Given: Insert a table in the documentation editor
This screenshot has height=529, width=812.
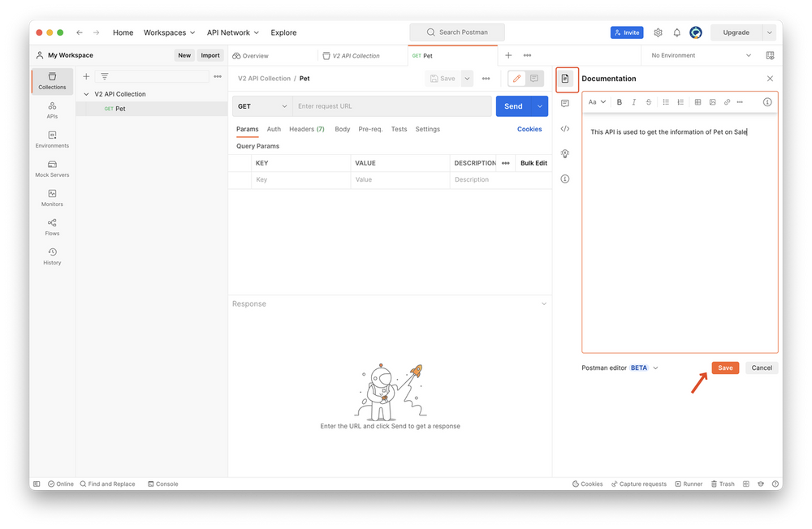Looking at the screenshot, I should [698, 102].
